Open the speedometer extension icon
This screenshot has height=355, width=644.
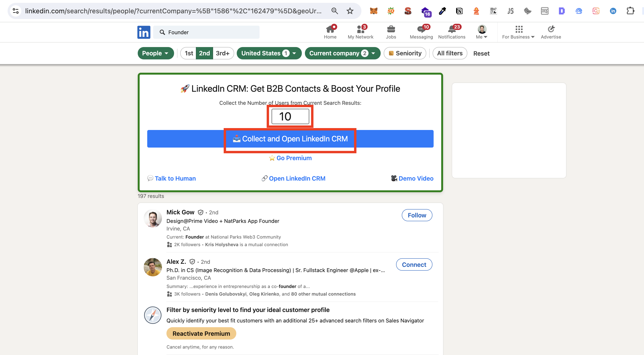579,11
